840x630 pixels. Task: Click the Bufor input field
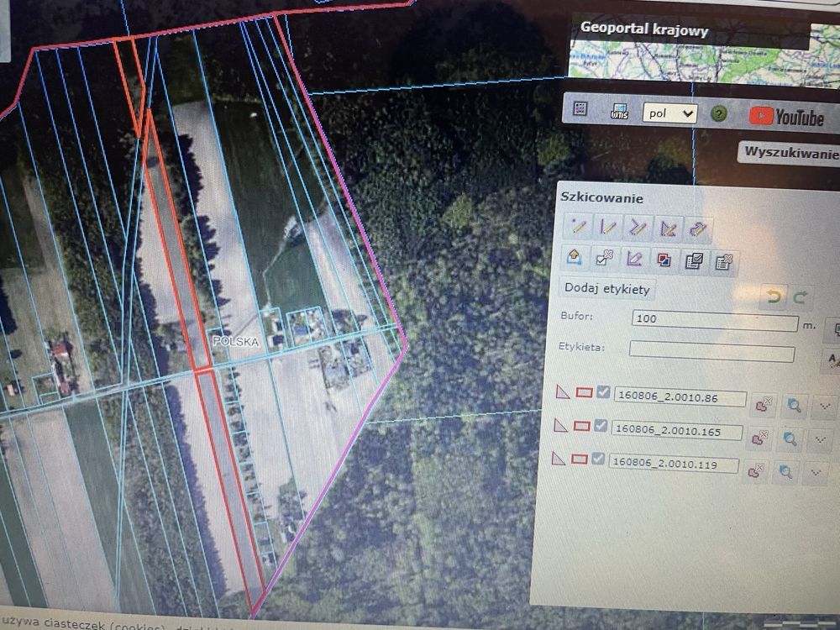[715, 322]
